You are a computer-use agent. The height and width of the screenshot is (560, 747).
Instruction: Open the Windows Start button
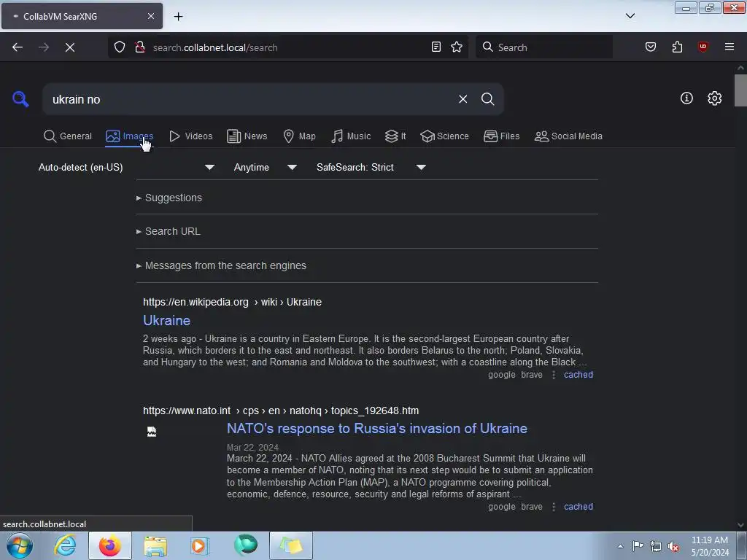pos(19,545)
